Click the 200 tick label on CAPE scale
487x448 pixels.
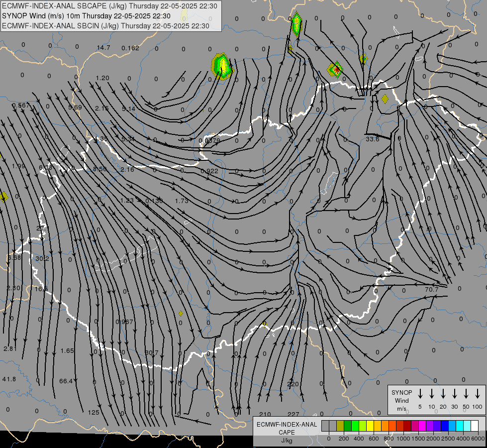344,439
